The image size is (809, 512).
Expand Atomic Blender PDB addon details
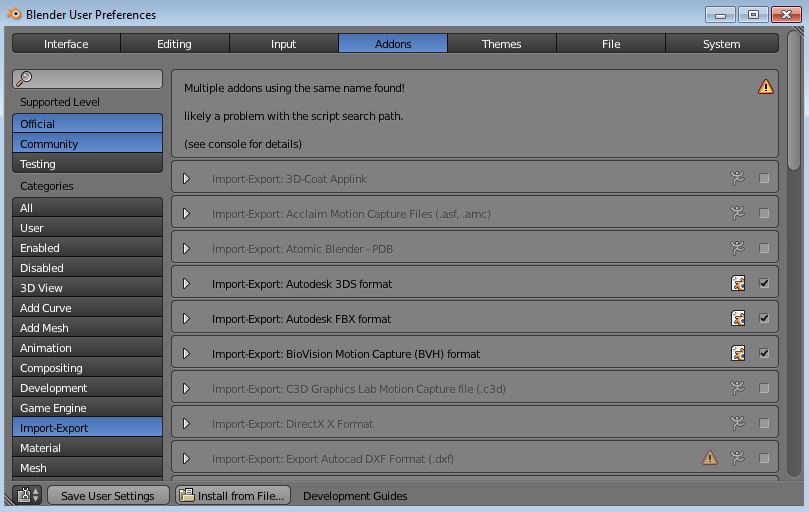(186, 248)
